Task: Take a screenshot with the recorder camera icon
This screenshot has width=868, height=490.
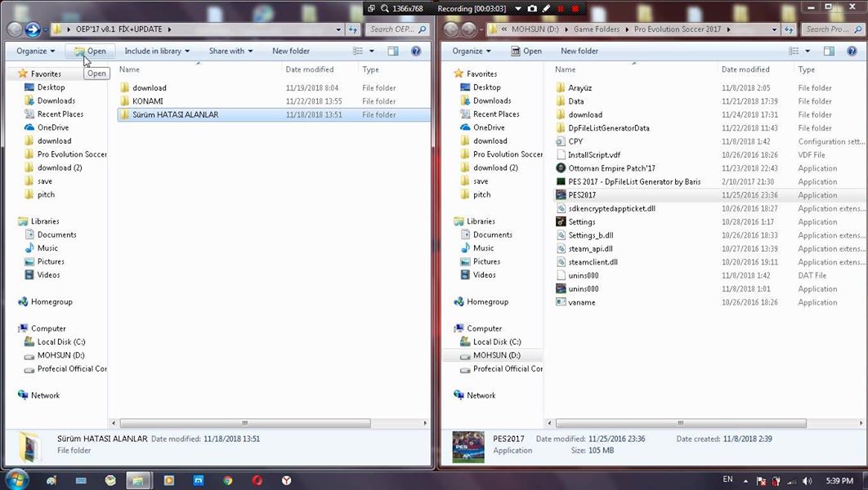Action: [x=532, y=8]
